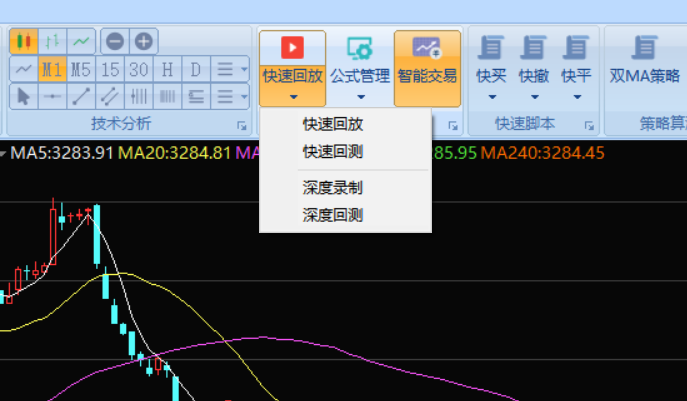Expand dropdown arrow under 公式管理
The image size is (687, 401).
[x=361, y=97]
